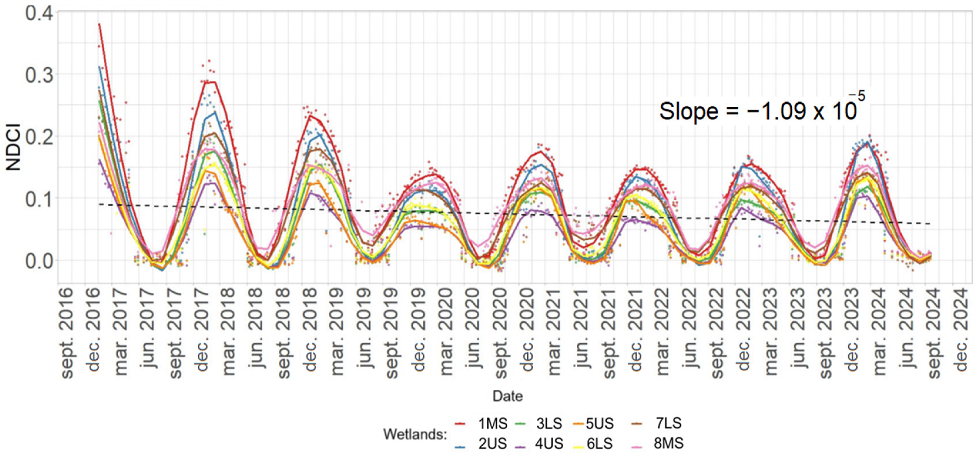
Task: Click the 2US legend label
Action: click(x=493, y=444)
